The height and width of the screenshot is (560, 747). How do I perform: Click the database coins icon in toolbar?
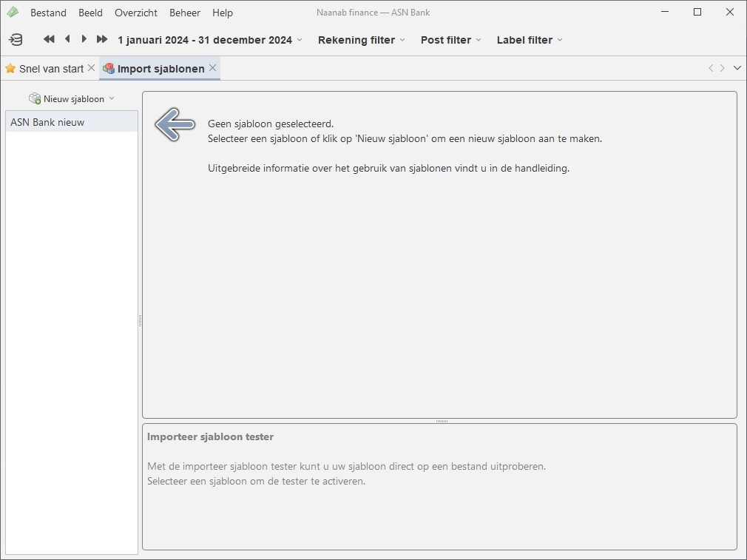point(16,40)
